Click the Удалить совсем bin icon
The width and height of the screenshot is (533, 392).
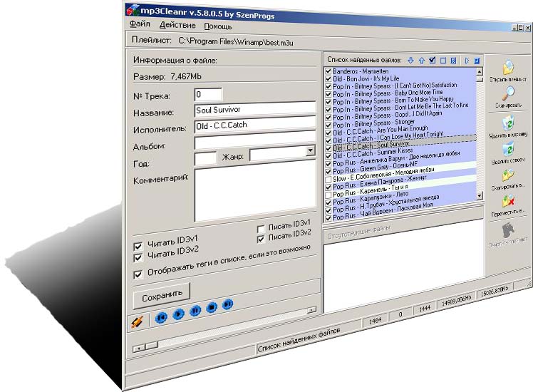pos(508,149)
